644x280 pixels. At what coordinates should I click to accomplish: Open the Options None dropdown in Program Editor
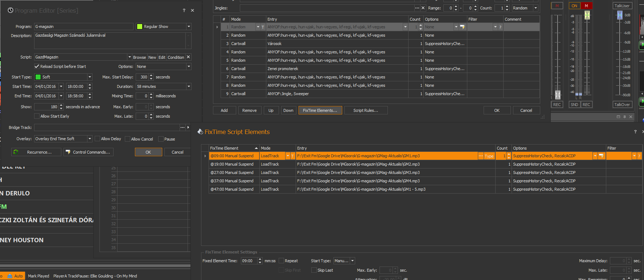189,66
